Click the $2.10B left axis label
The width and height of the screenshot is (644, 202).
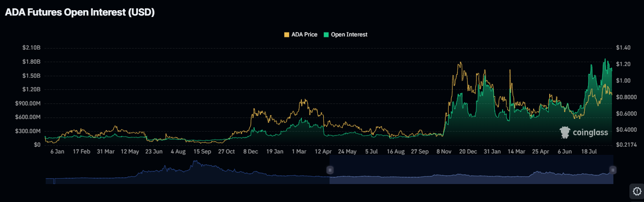(x=31, y=48)
